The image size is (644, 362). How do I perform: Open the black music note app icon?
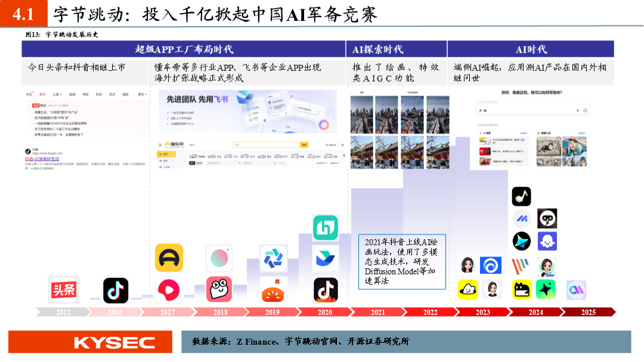pyautogui.click(x=521, y=196)
